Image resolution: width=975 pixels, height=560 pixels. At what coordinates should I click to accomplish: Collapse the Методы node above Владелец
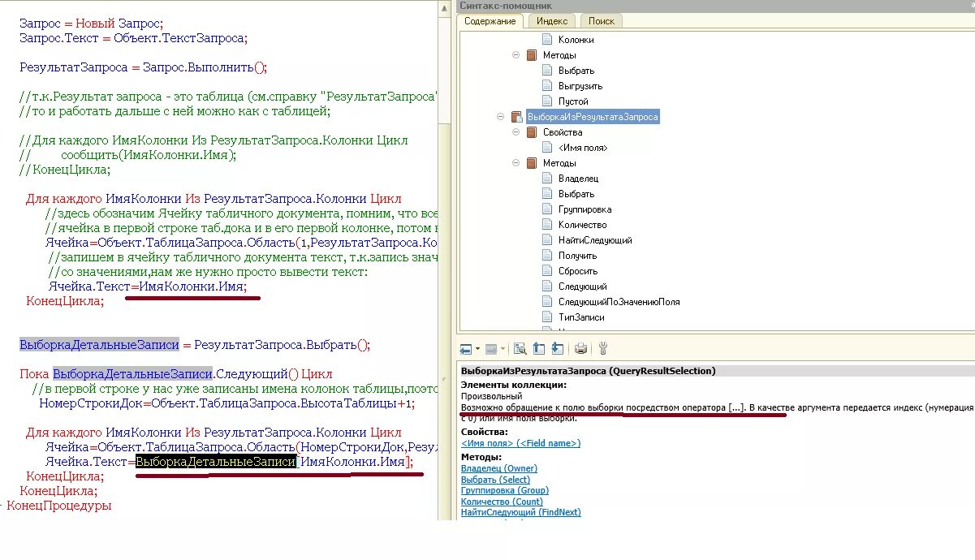(x=516, y=162)
